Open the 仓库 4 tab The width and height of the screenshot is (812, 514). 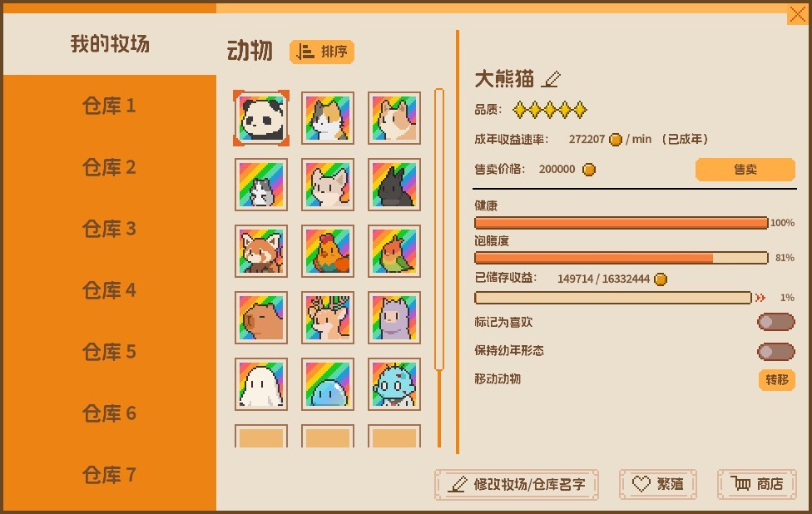point(109,290)
